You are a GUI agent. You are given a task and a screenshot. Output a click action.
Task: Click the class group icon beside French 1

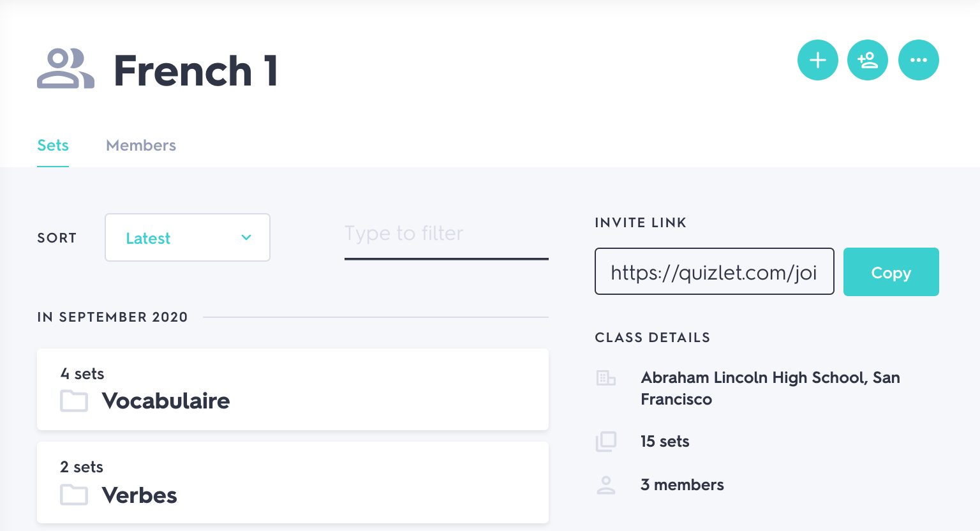tap(66, 69)
